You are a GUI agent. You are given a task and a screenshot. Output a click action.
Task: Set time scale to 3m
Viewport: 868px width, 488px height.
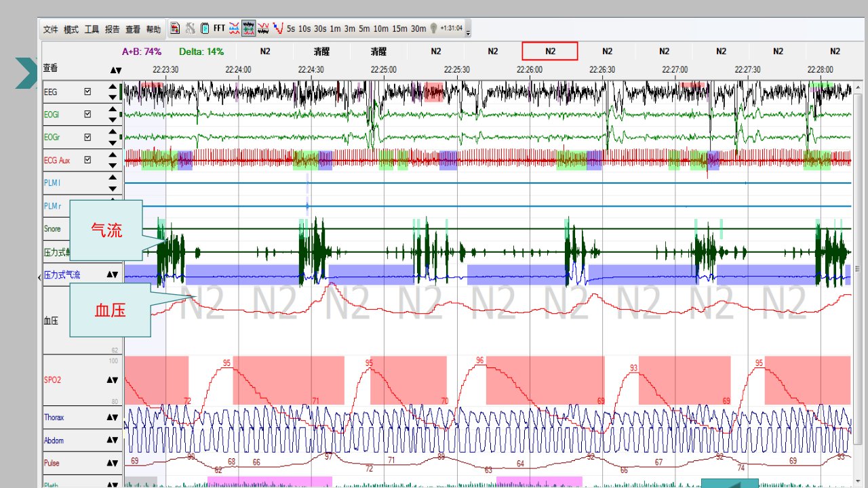pos(349,28)
